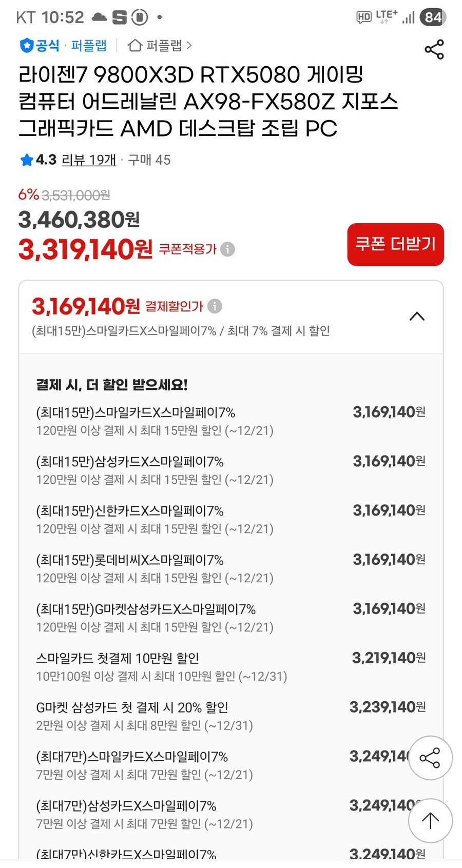Tap the info icon next to 결제할인가
The height and width of the screenshot is (868, 462).
point(215,306)
